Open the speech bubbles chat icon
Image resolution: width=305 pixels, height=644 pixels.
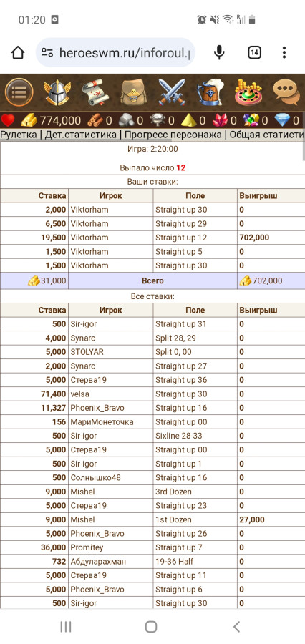(x=286, y=92)
